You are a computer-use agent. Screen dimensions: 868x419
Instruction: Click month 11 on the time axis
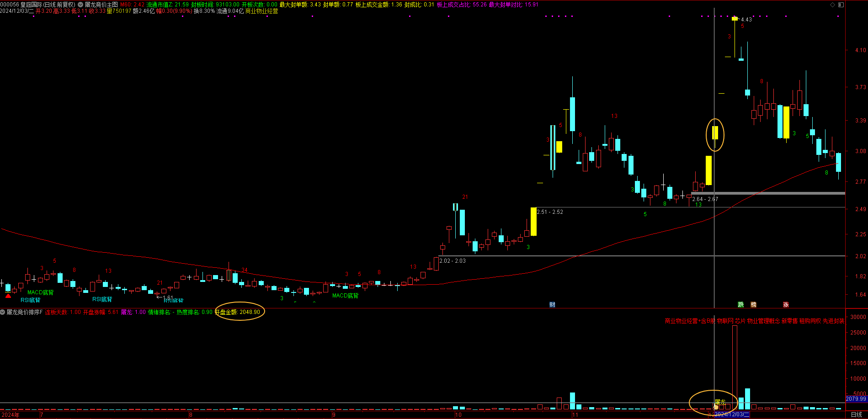click(575, 415)
